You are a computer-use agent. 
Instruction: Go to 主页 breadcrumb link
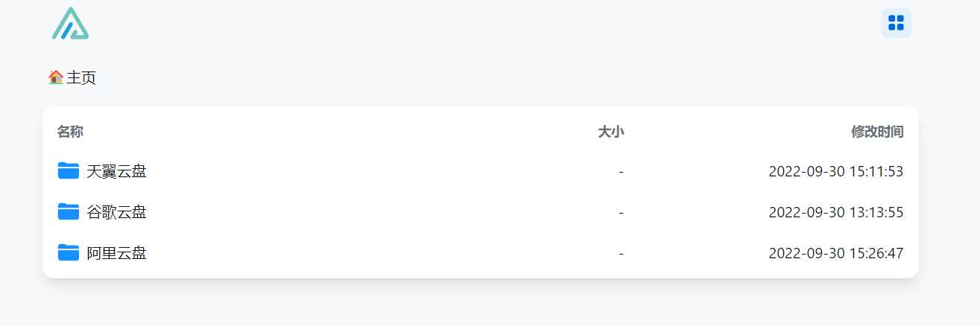click(81, 77)
